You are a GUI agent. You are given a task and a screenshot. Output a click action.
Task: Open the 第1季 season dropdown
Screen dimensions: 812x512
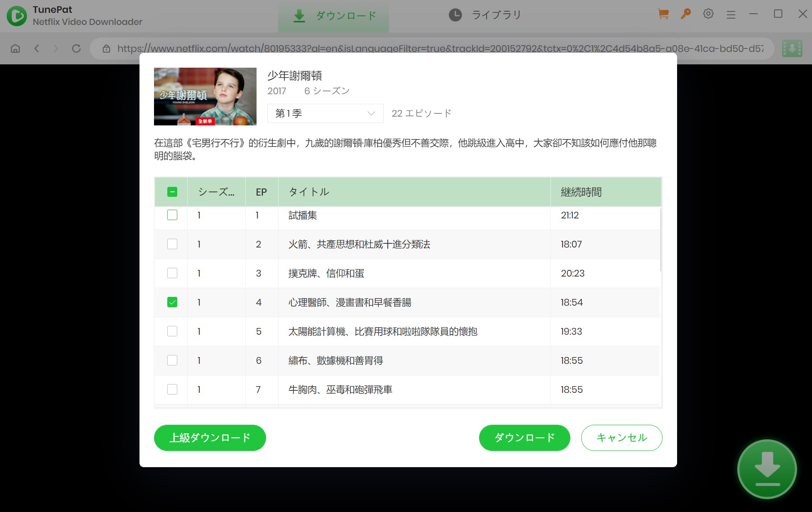click(325, 113)
